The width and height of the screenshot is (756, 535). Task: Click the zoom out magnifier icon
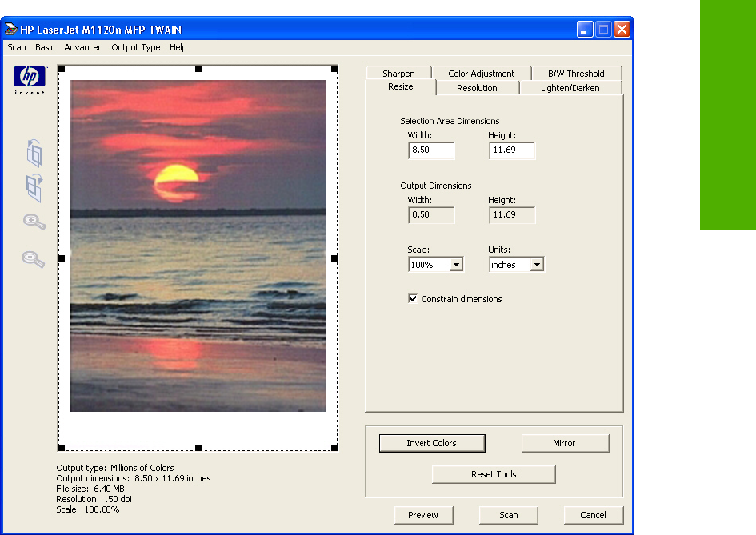[x=33, y=258]
